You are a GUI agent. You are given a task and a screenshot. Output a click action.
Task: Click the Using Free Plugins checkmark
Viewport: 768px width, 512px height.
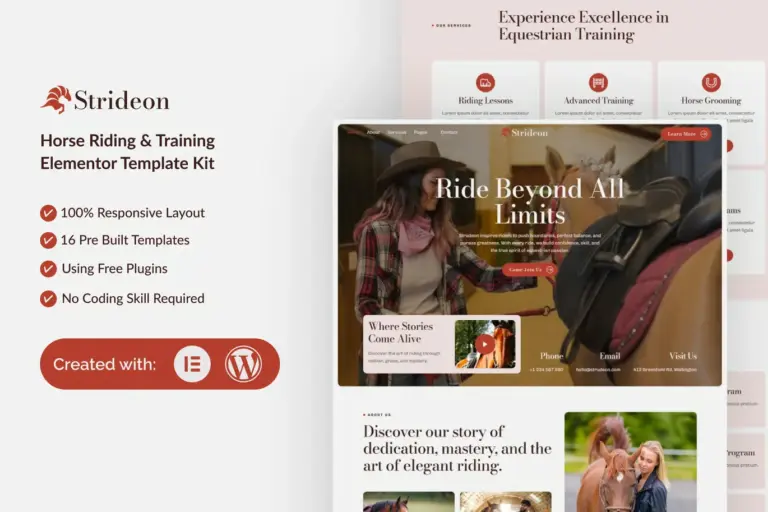[48, 269]
